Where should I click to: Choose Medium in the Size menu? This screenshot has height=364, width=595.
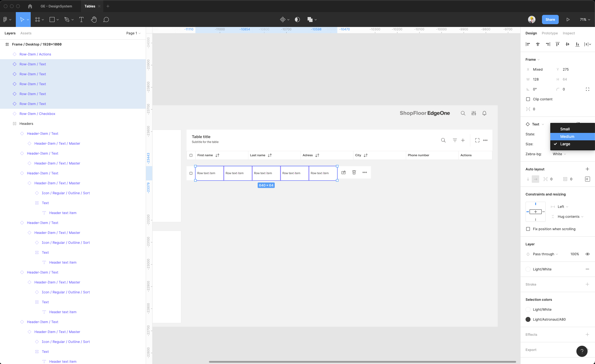[567, 137]
